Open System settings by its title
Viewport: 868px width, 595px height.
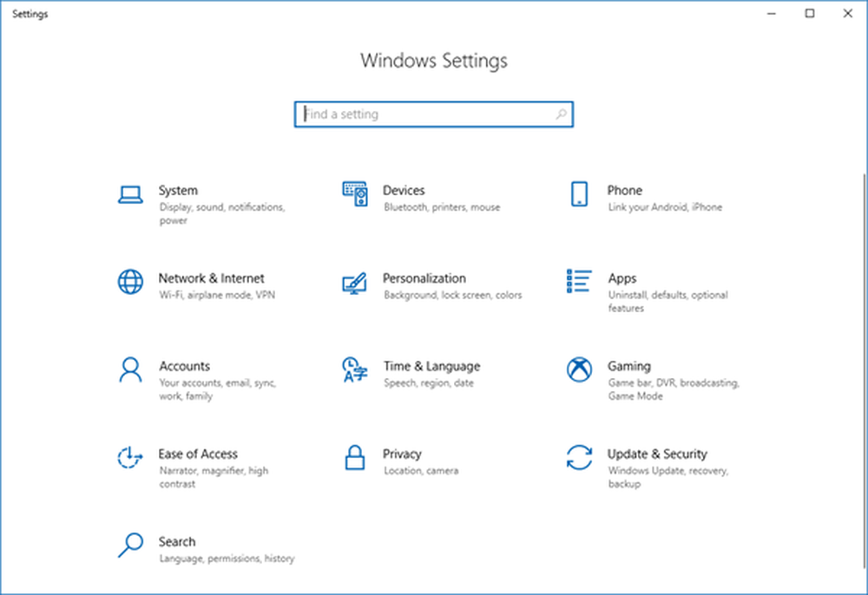(x=178, y=190)
